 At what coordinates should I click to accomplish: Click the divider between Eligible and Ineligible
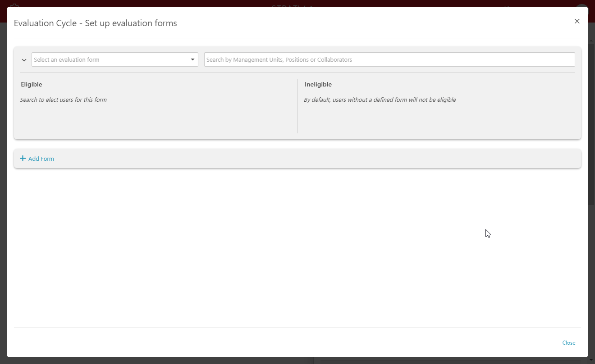pos(297,106)
